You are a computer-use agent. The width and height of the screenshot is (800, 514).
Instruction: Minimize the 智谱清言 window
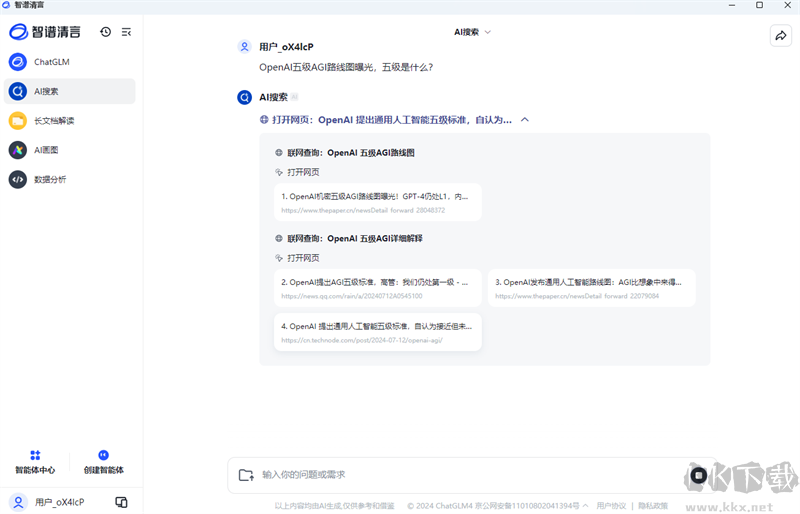pyautogui.click(x=732, y=5)
